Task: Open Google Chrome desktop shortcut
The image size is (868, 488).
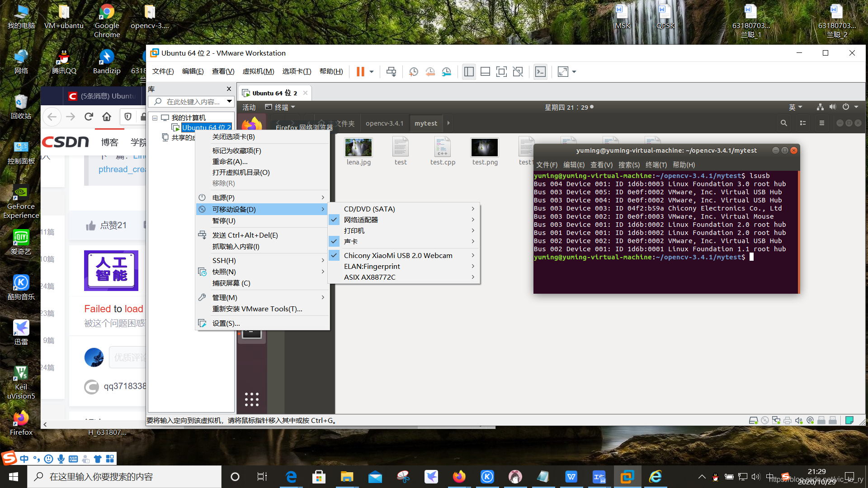Action: click(107, 21)
